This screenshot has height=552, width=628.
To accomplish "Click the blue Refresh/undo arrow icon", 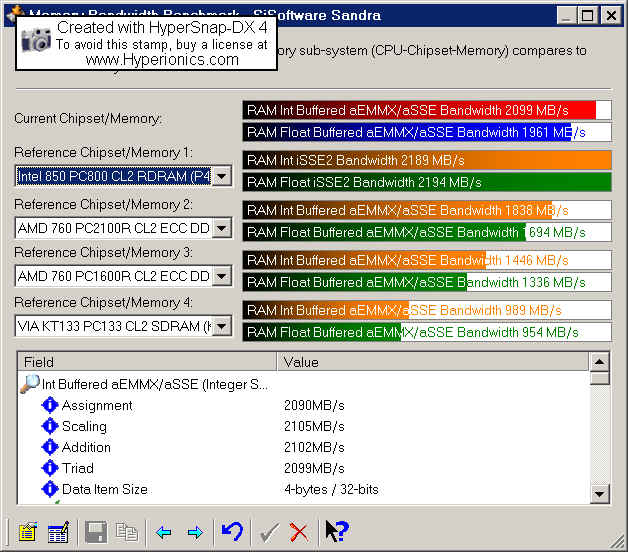I will [x=232, y=532].
